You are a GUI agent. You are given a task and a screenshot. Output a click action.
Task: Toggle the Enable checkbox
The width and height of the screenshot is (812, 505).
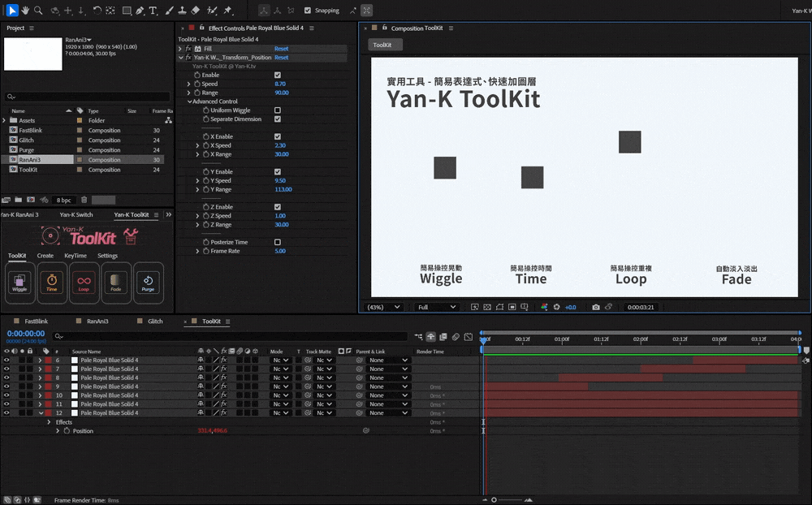coord(278,76)
